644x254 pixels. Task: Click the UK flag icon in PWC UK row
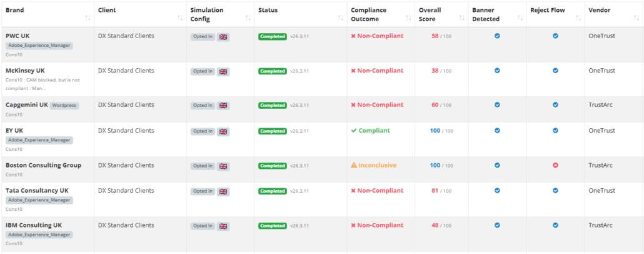pos(223,37)
